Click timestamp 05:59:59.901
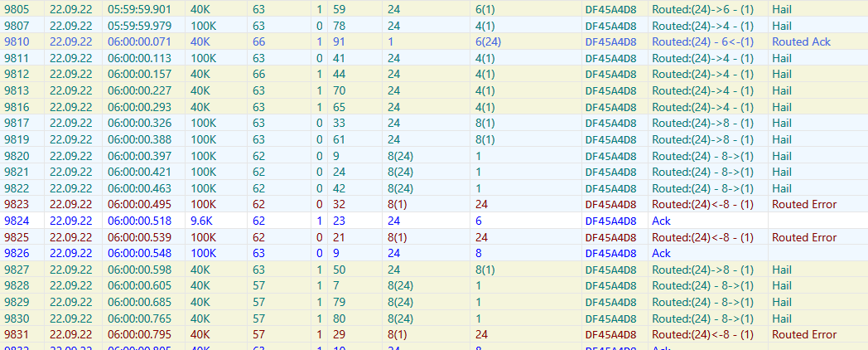This screenshot has width=868, height=350. [x=139, y=9]
